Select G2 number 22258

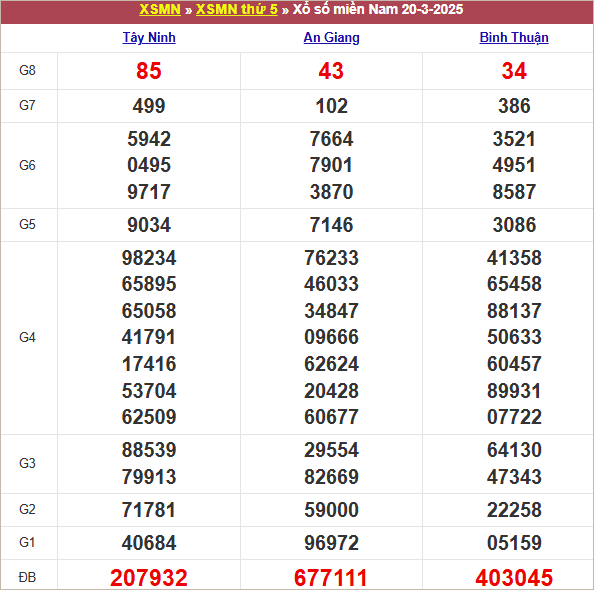tap(514, 510)
